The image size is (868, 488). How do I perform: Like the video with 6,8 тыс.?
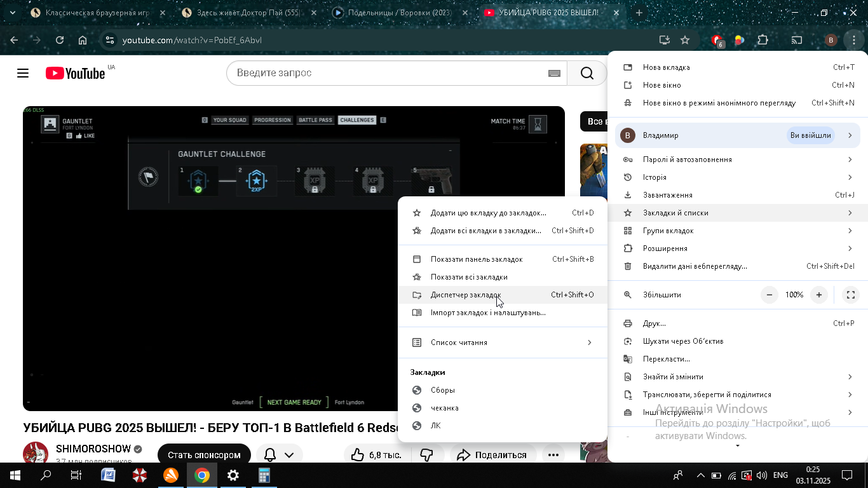coord(377,455)
